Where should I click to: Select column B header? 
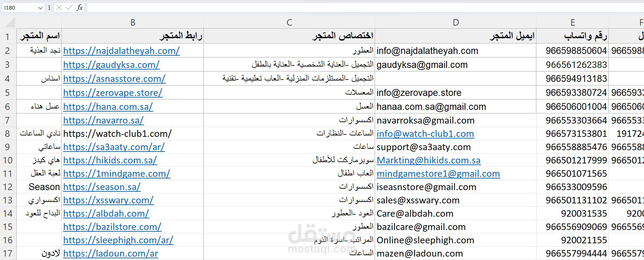click(133, 23)
